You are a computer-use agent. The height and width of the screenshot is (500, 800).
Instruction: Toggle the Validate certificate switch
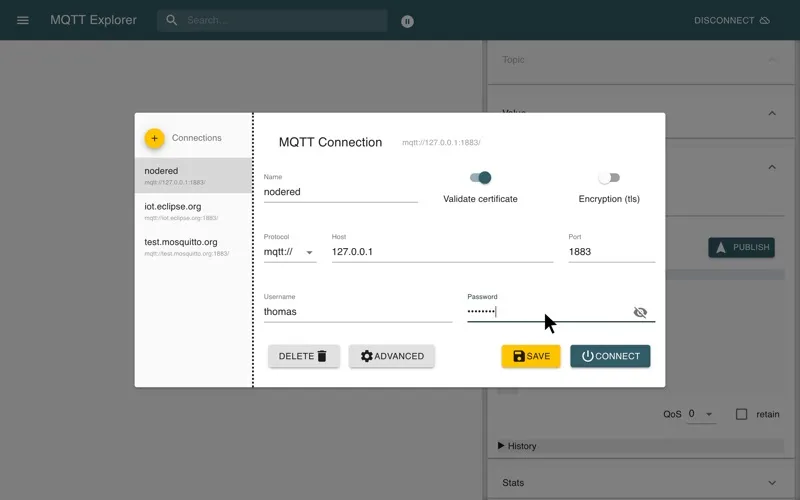point(480,178)
